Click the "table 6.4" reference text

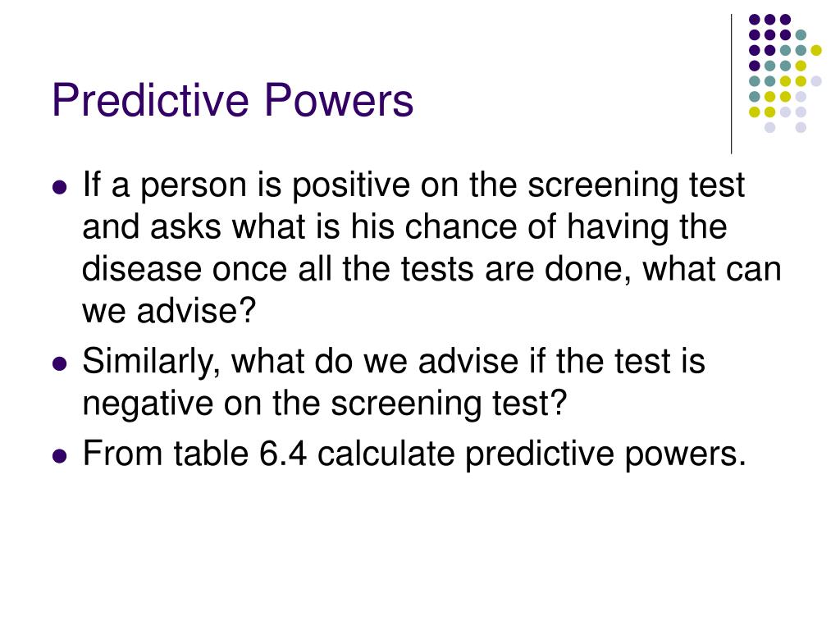[x=240, y=453]
